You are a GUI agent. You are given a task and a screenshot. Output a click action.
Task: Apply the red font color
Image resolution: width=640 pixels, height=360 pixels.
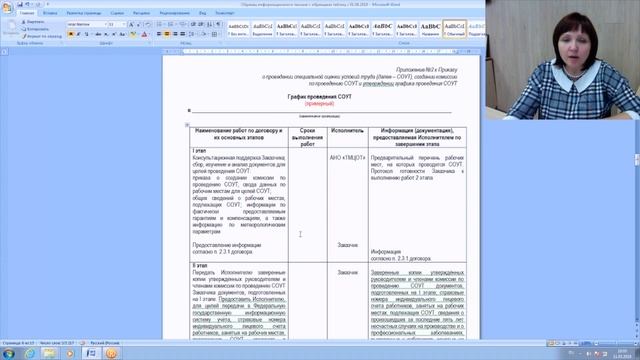click(x=144, y=34)
